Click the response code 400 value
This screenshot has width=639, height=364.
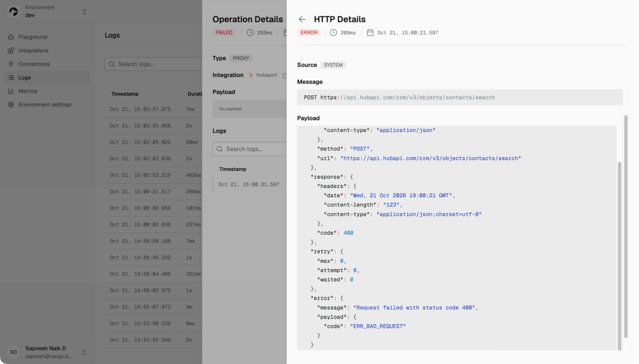[348, 233]
